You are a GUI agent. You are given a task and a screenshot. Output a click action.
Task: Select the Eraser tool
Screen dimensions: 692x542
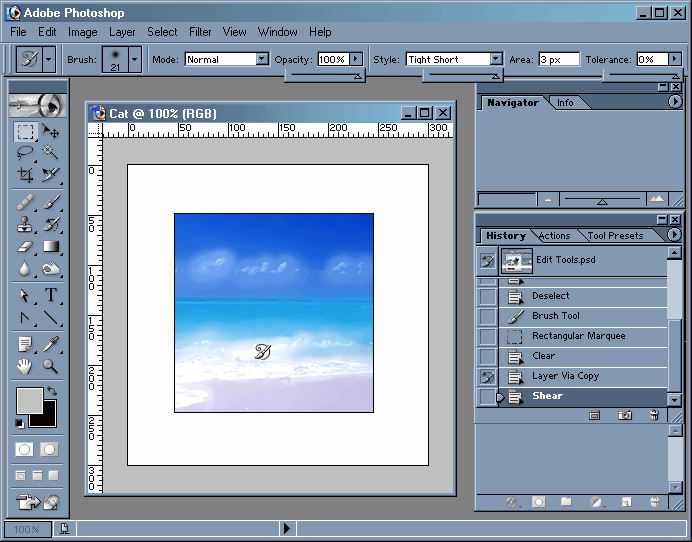tap(25, 247)
